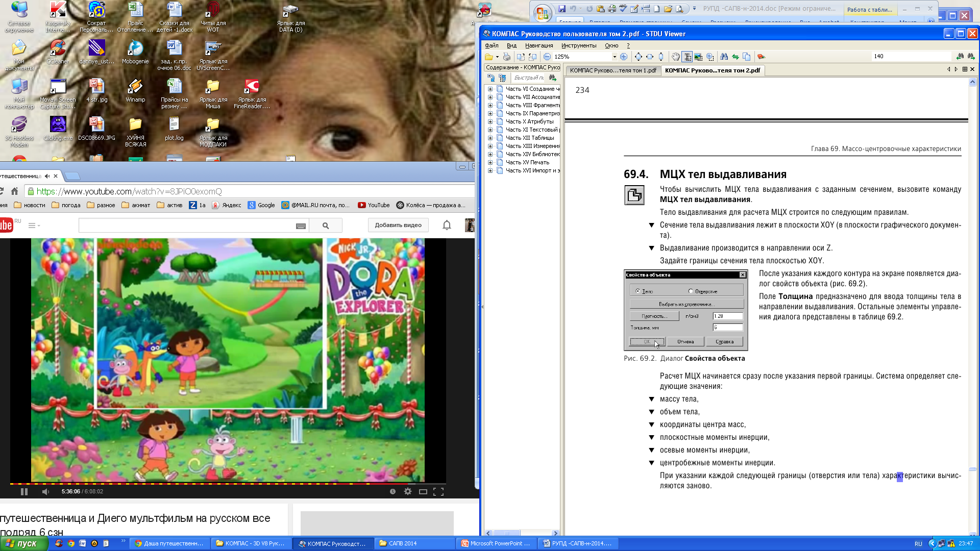Pause the YouTube video

(x=24, y=491)
